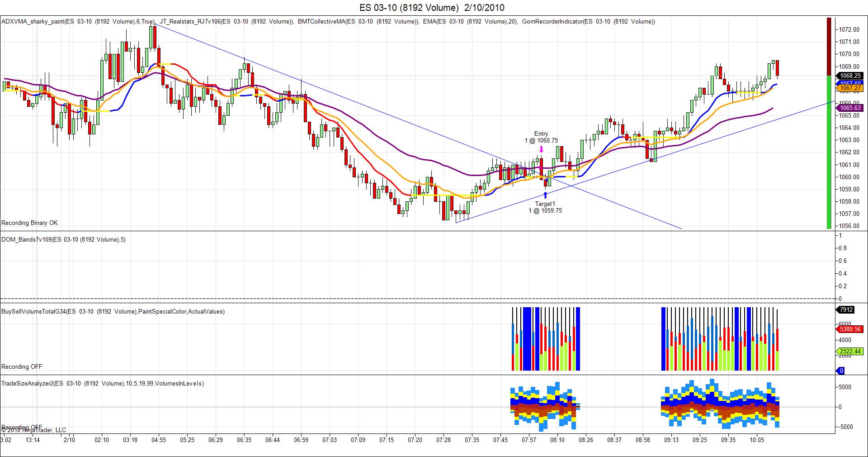
Task: Select the ADXVMA_sharky_paint indicator label
Action: coord(78,21)
